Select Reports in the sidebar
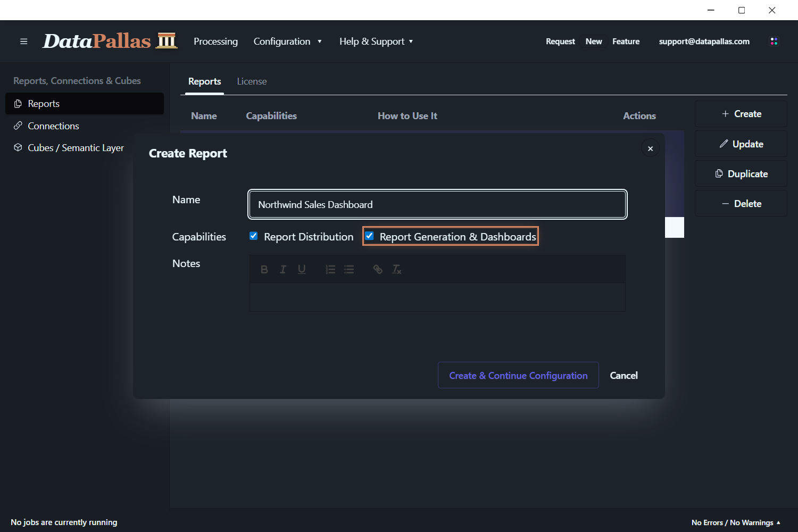The height and width of the screenshot is (532, 798). (85, 104)
